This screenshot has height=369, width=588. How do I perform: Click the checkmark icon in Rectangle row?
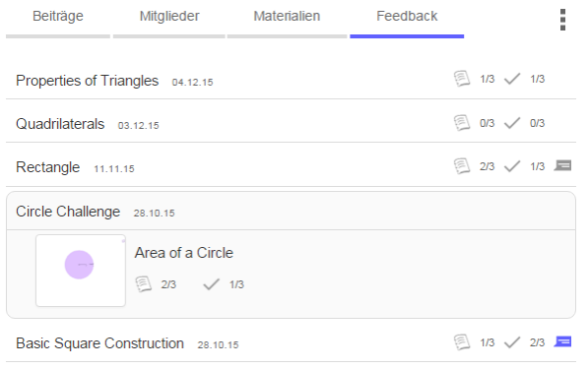point(512,166)
